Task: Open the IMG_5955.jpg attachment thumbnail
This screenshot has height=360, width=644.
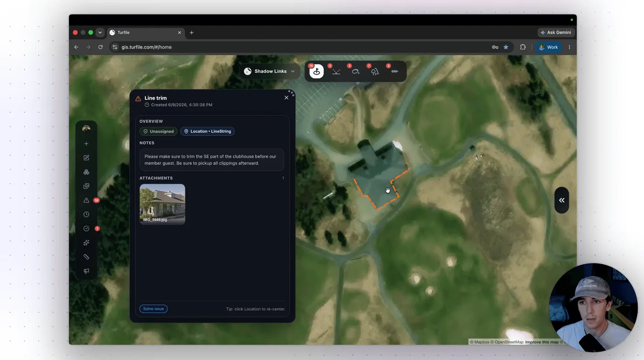Action: click(162, 204)
